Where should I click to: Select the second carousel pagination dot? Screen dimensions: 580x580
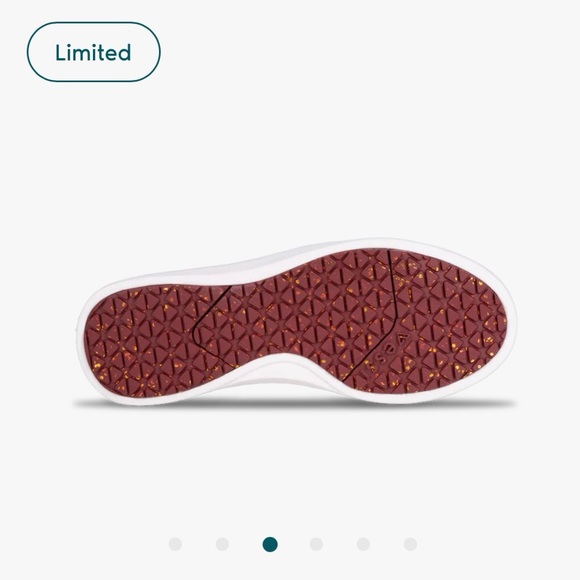pyautogui.click(x=222, y=544)
